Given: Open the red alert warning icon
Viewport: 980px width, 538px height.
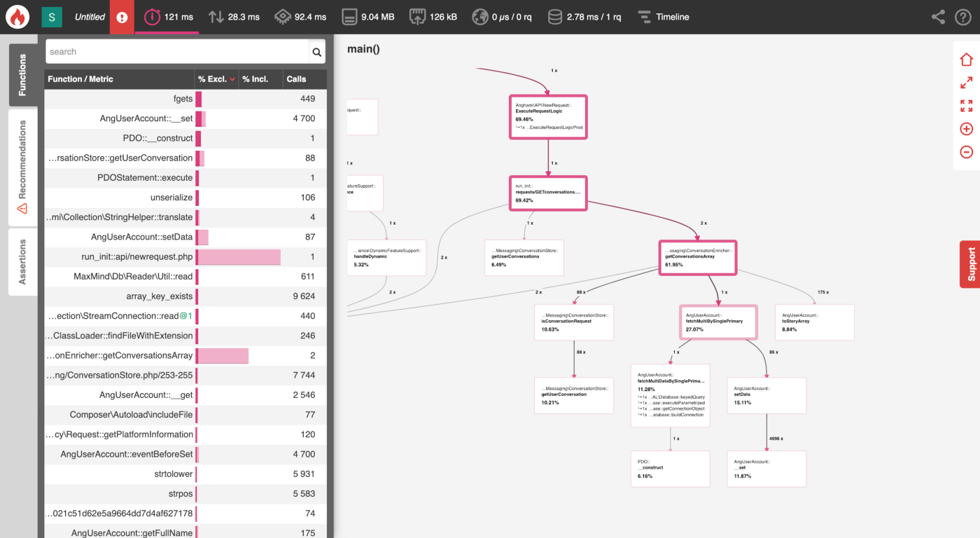Looking at the screenshot, I should pos(122,17).
